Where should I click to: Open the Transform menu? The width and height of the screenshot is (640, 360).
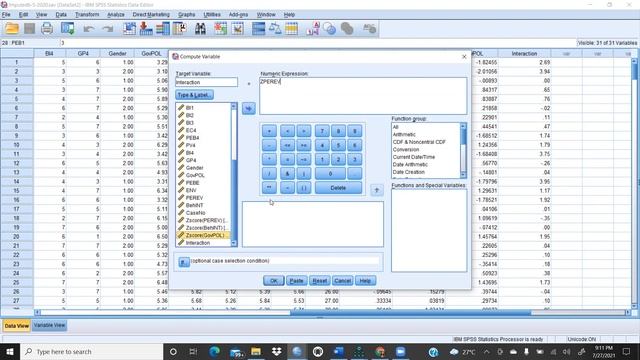[x=87, y=14]
